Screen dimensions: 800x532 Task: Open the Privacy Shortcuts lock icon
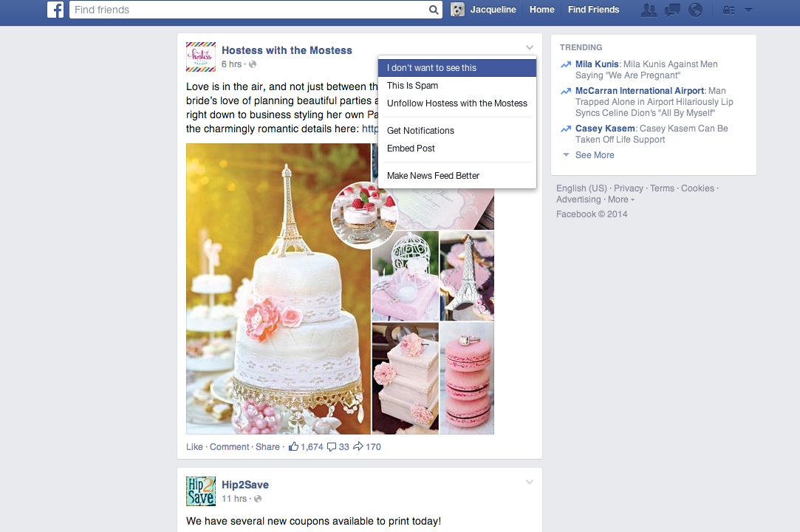coord(728,10)
